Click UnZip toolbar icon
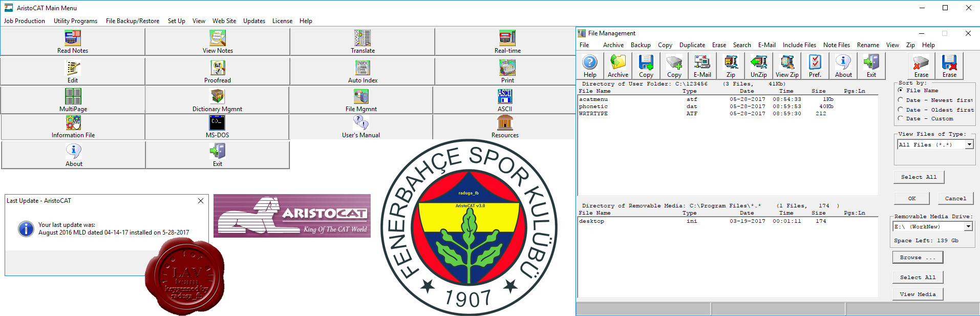Image resolution: width=980 pixels, height=316 pixels. 758,66
